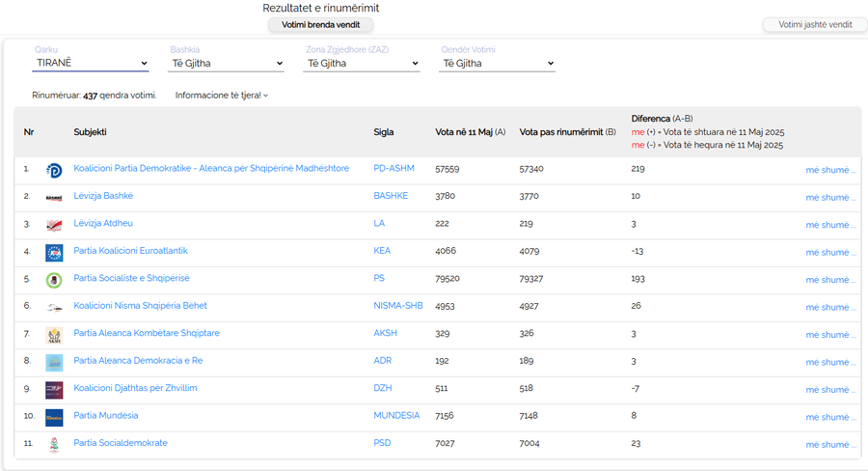The image size is (868, 471).
Task: Click the Djathtas për Zhvillim logo
Action: pos(54,390)
